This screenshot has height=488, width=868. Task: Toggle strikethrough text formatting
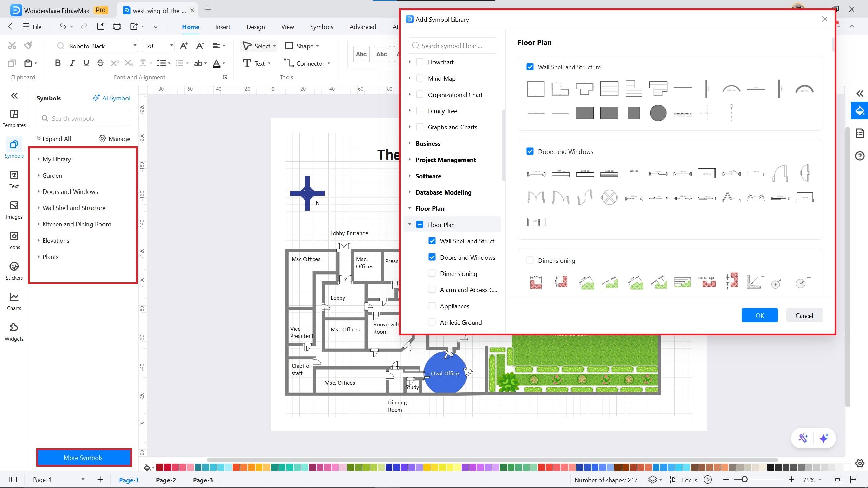[100, 63]
